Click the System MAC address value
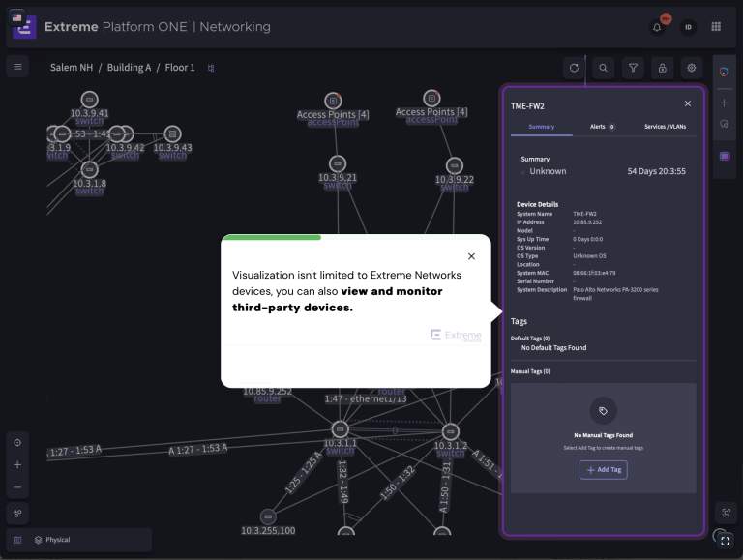 click(594, 273)
